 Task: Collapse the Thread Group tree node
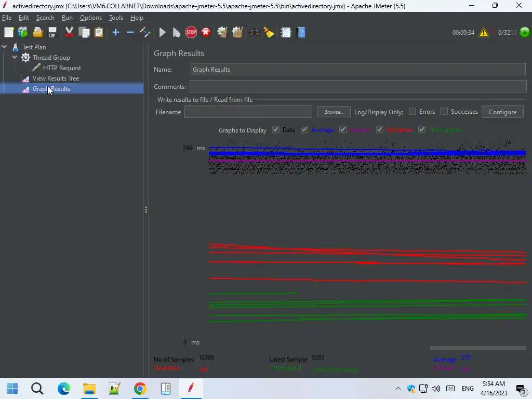(15, 57)
